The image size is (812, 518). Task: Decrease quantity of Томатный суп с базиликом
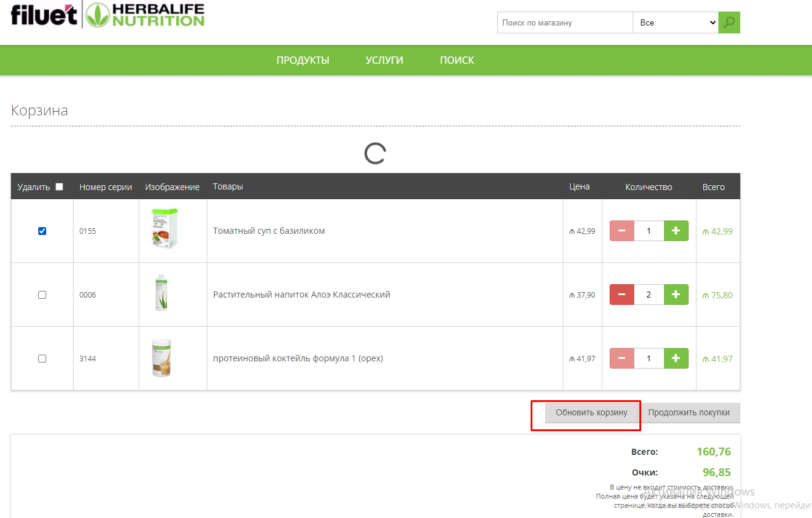coord(622,231)
